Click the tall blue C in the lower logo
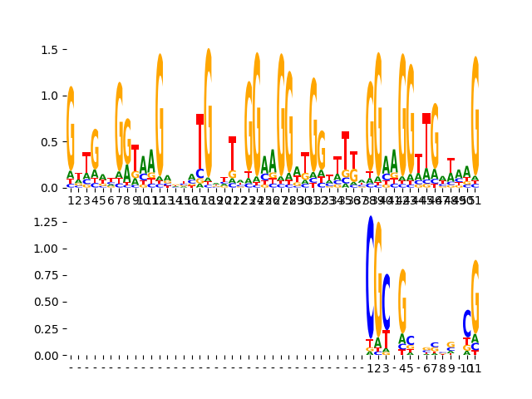The height and width of the screenshot is (399, 532). click(x=370, y=277)
